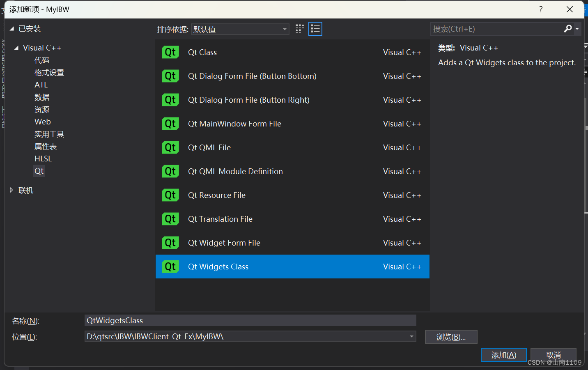Click the 浏览(B)... button
The image size is (588, 370).
click(x=451, y=337)
